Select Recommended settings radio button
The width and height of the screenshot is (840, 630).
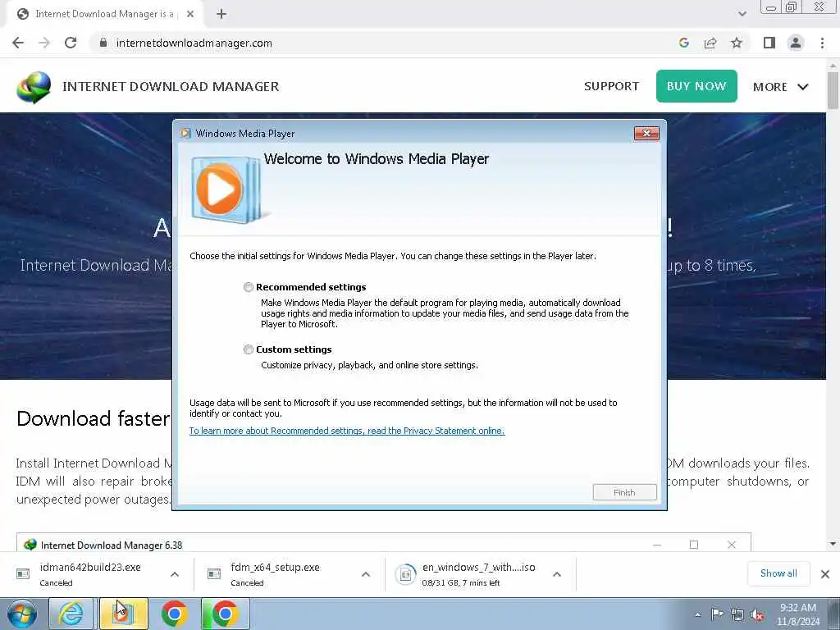(248, 287)
